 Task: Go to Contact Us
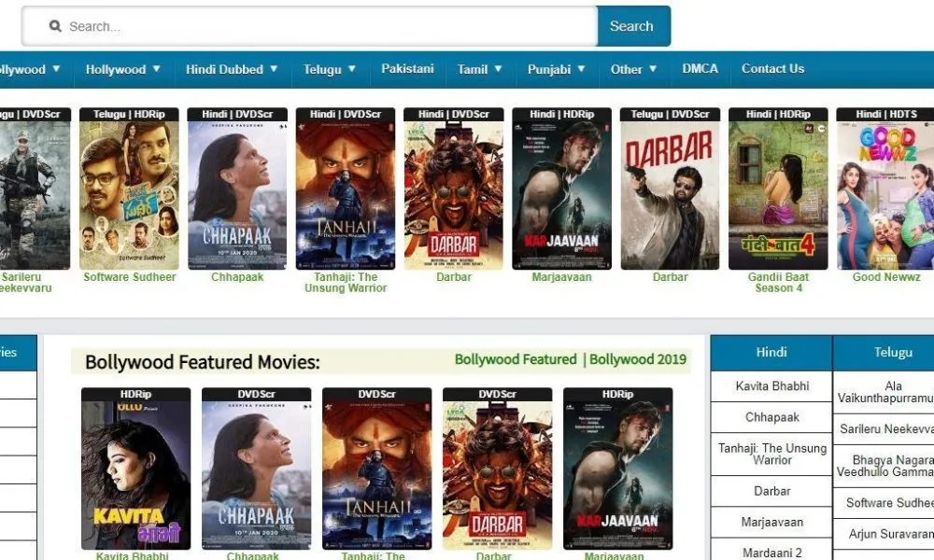tap(772, 69)
